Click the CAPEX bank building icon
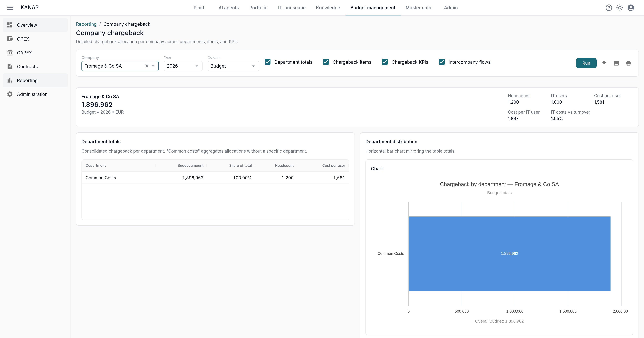The image size is (644, 338). tap(10, 52)
